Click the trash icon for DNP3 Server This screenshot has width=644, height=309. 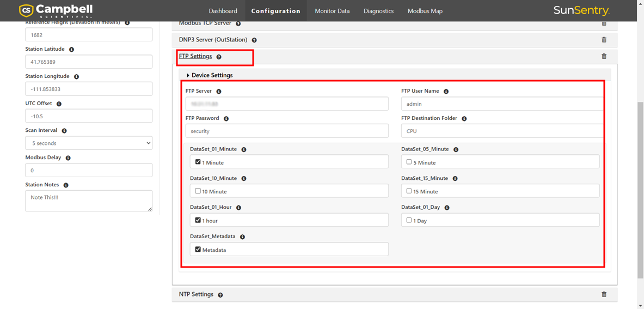[604, 40]
